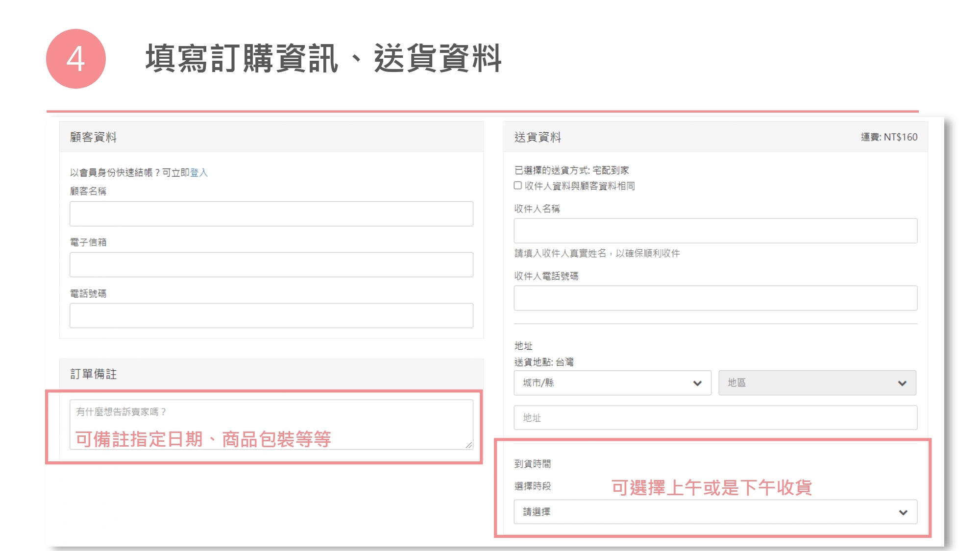This screenshot has height=551, width=980.
Task: Click the 地址 address input field
Action: [x=715, y=418]
